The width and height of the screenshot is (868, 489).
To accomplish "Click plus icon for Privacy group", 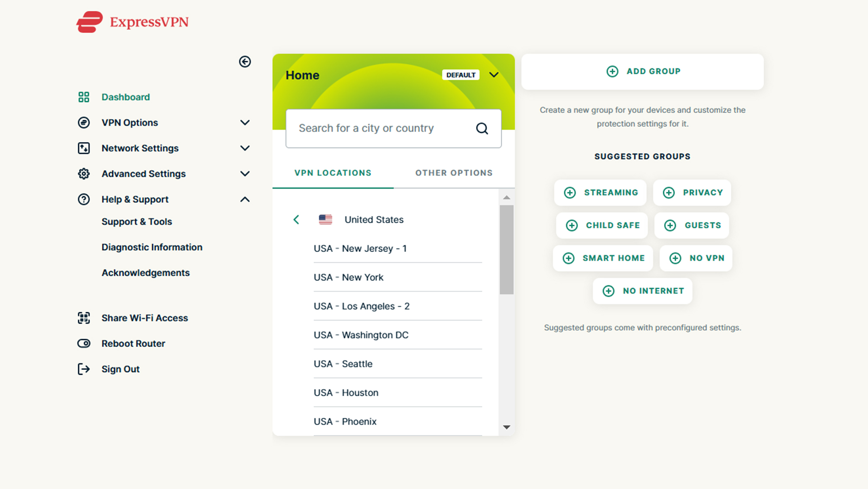I will (669, 192).
